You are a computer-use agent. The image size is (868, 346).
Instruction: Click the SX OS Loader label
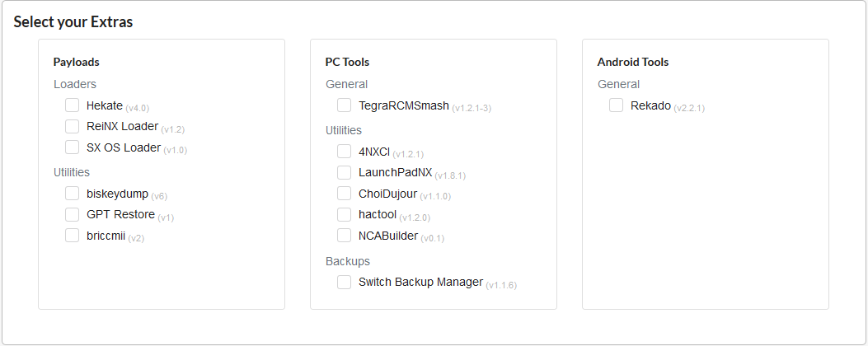pos(124,147)
